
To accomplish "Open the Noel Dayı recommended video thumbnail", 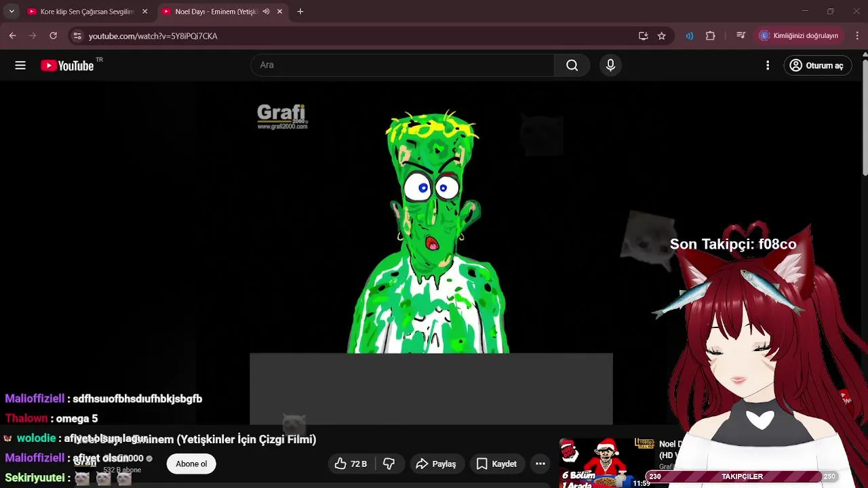I will (x=606, y=463).
